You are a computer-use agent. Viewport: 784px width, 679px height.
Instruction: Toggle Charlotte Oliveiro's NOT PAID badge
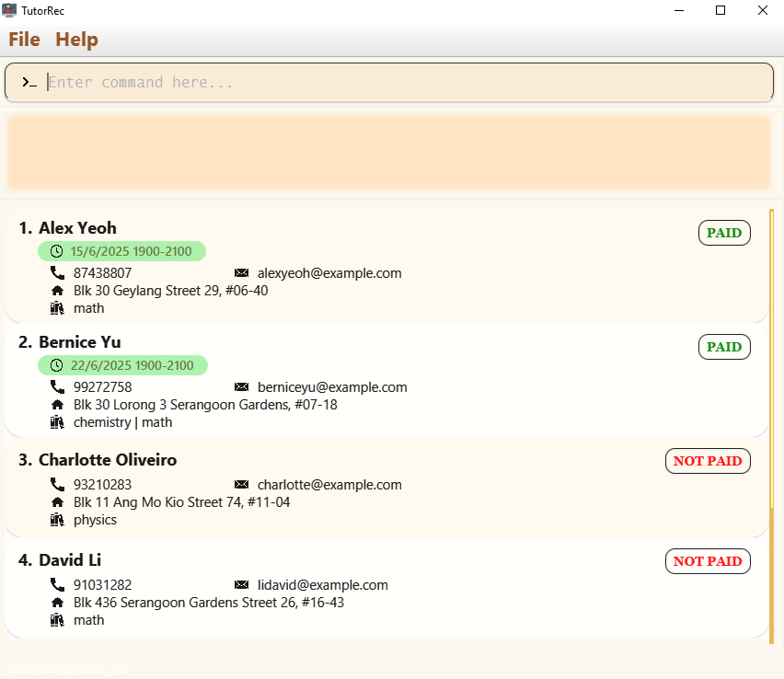[x=708, y=461]
